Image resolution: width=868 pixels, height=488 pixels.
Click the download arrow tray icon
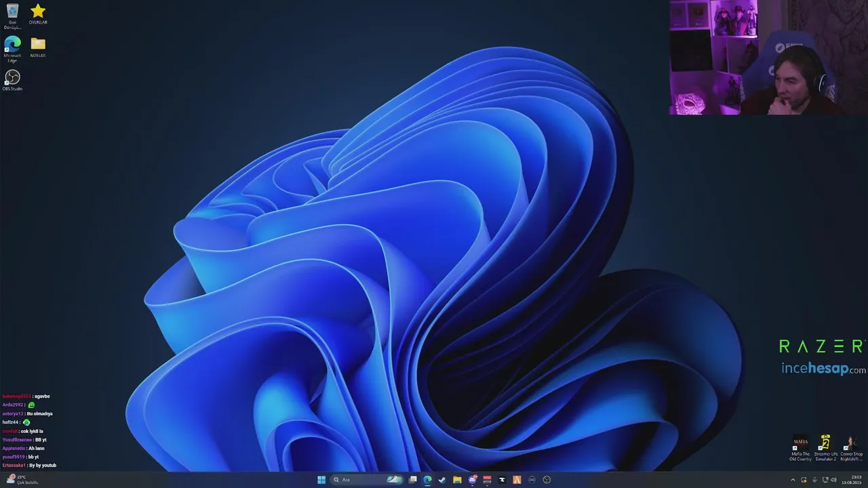[x=814, y=480]
